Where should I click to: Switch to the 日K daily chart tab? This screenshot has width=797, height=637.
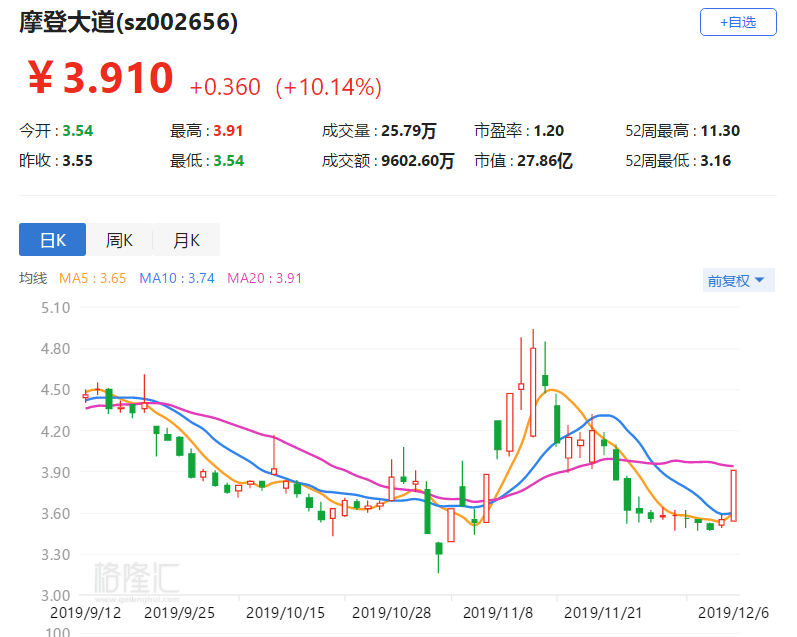tap(52, 239)
